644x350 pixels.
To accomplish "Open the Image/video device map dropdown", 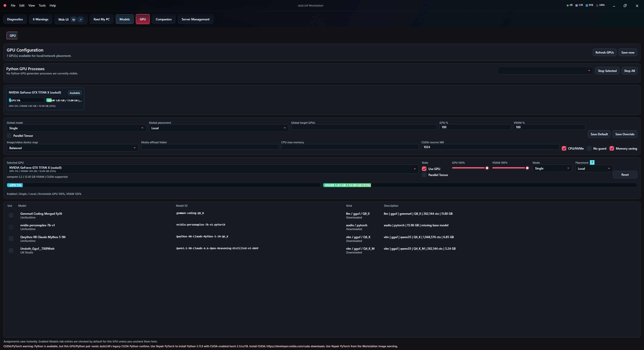I will point(72,148).
